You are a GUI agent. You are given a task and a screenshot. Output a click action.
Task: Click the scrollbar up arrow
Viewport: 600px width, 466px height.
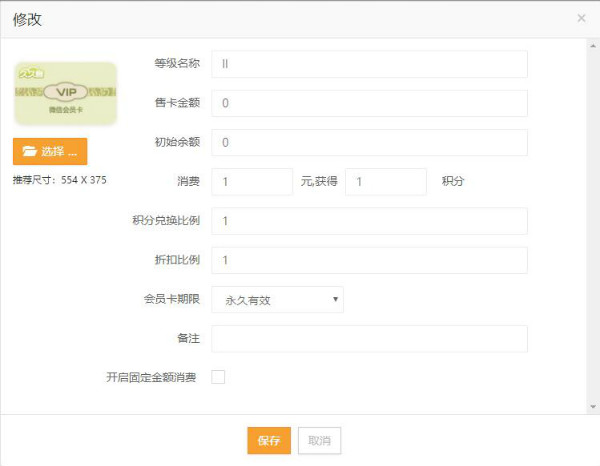[592, 45]
